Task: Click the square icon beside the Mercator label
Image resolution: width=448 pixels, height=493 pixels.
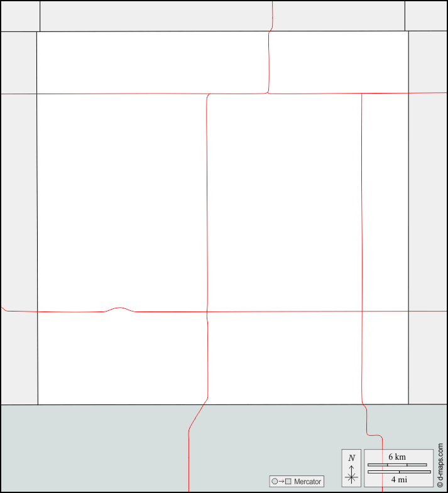Action: click(x=288, y=481)
